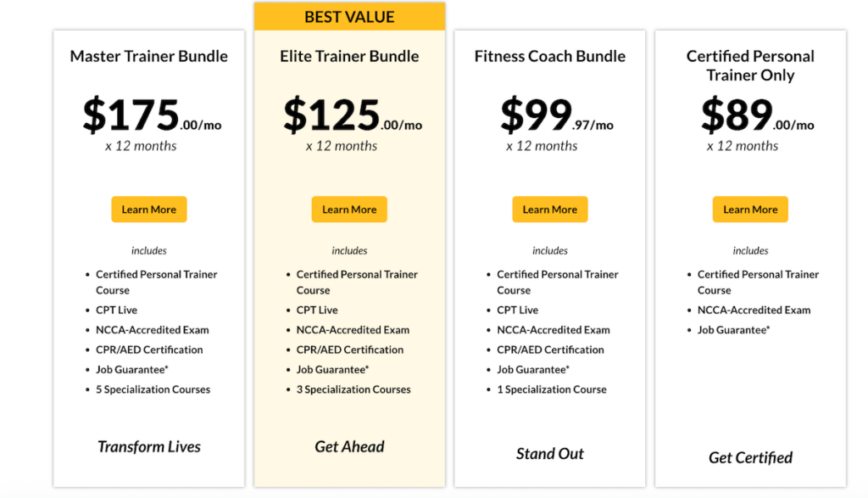The image size is (868, 498).
Task: Select Learn More for Certified Personal Trainer Only
Action: pos(750,210)
